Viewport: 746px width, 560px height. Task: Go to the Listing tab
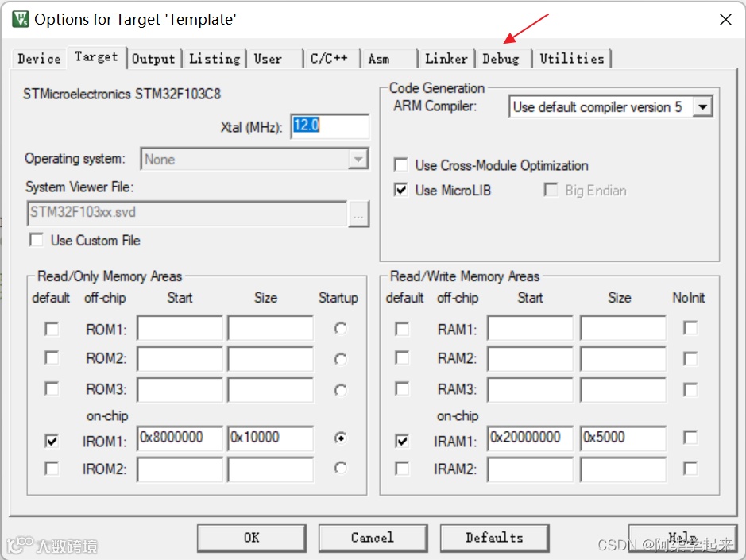[215, 59]
